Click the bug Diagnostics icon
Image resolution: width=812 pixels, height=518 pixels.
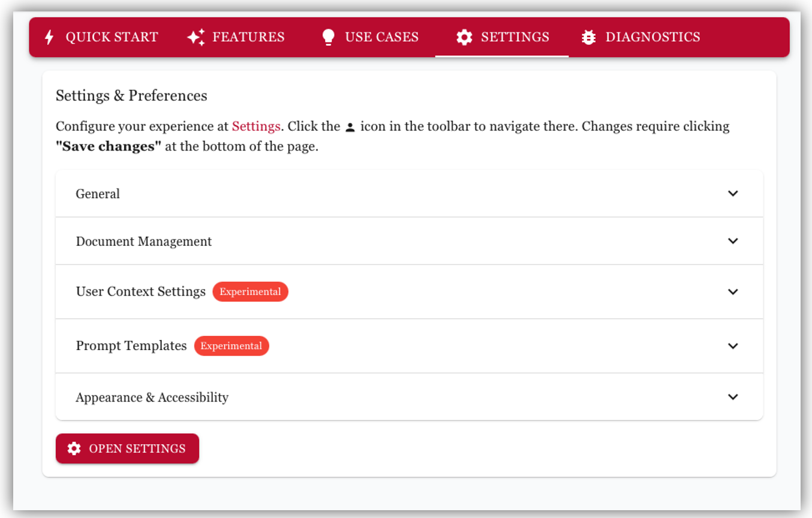(x=589, y=37)
